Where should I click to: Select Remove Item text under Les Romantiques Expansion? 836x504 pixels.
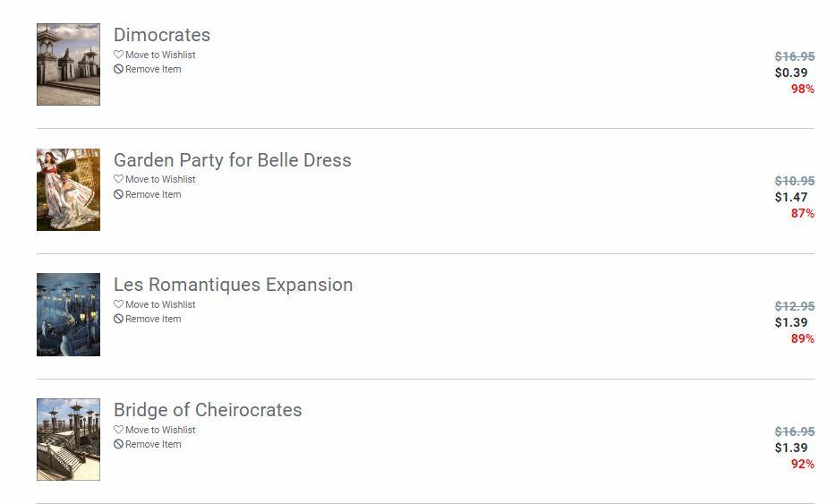coord(153,319)
